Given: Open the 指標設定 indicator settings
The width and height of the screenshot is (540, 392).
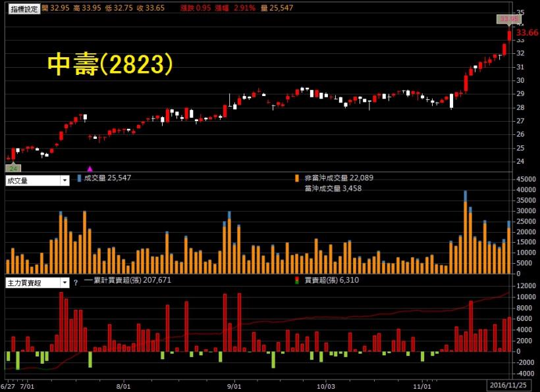Looking at the screenshot, I should [x=24, y=9].
